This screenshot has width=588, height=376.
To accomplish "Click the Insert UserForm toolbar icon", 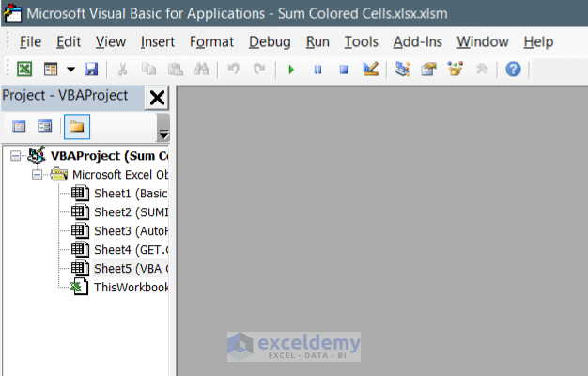I will 51,70.
